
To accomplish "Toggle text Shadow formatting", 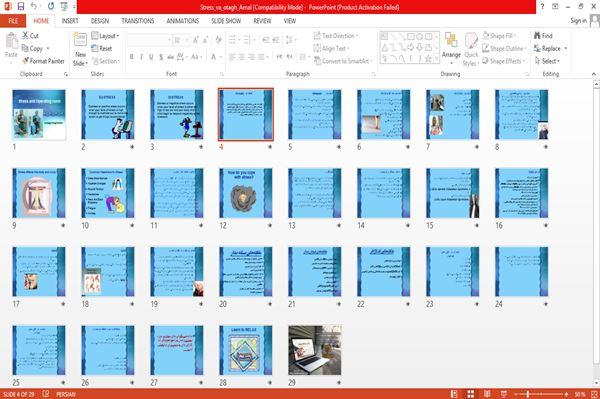I will (x=161, y=57).
